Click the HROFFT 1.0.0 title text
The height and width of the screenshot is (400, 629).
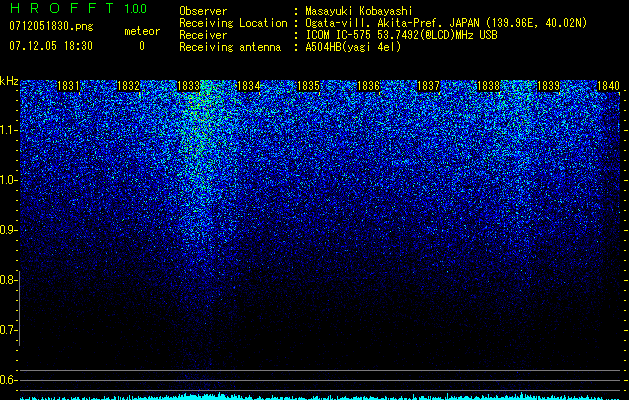pyautogui.click(x=78, y=8)
